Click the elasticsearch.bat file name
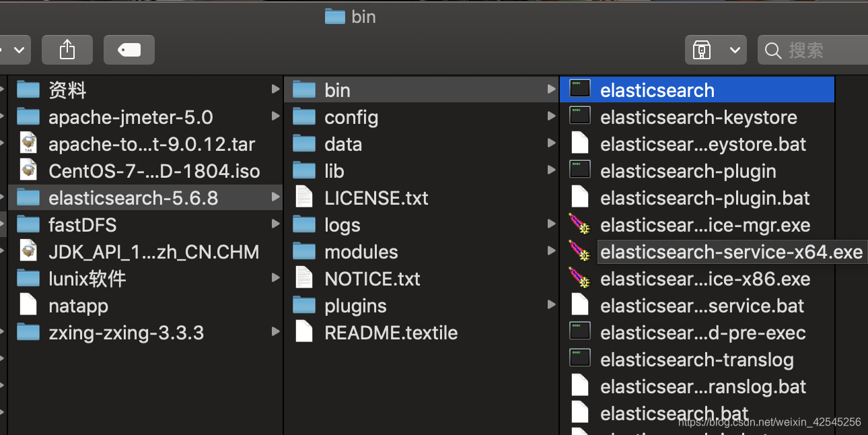Image resolution: width=868 pixels, height=435 pixels. click(x=674, y=413)
